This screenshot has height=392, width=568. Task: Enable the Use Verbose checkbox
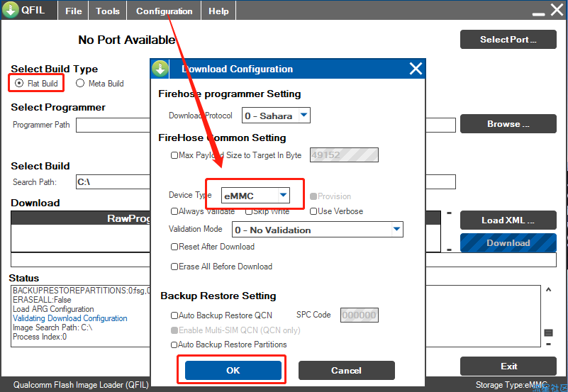[x=313, y=211]
